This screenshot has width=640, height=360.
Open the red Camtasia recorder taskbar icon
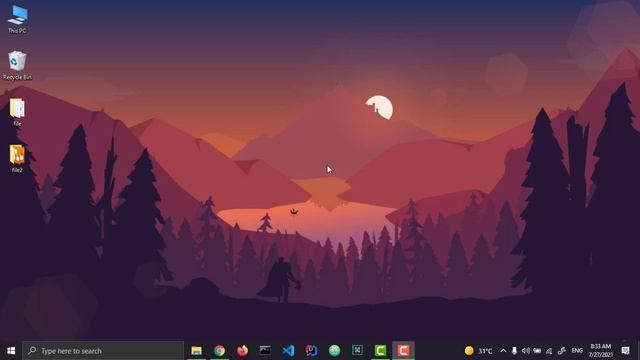click(x=403, y=351)
